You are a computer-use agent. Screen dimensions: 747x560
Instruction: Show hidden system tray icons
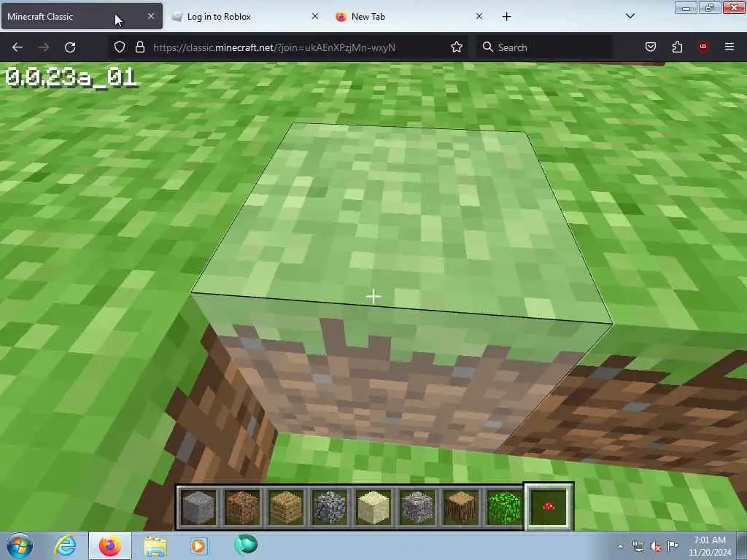[x=620, y=546]
